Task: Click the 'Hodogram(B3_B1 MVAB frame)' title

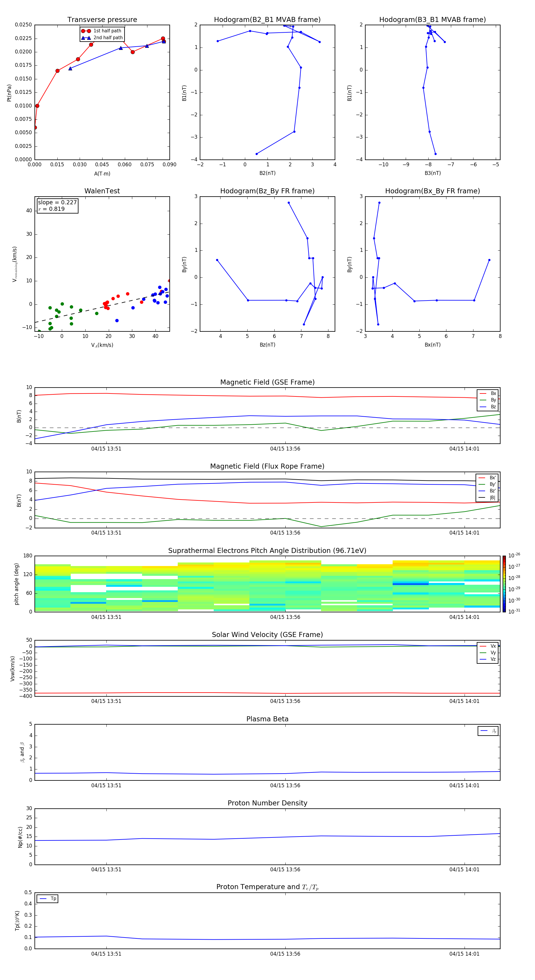Action: click(432, 20)
